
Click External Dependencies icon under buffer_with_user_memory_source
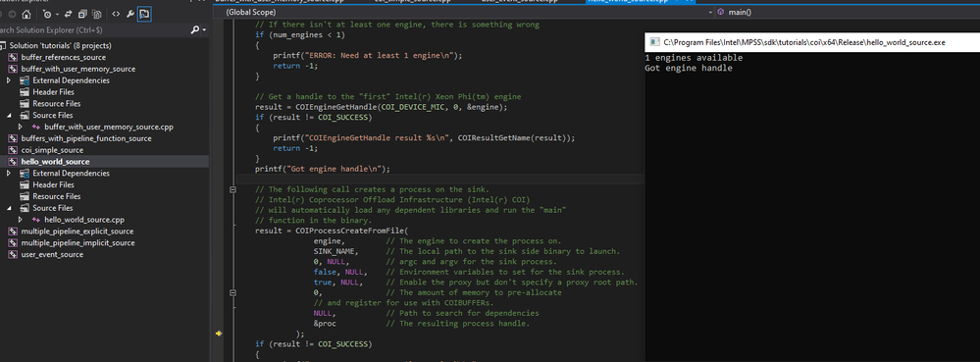(x=25, y=80)
